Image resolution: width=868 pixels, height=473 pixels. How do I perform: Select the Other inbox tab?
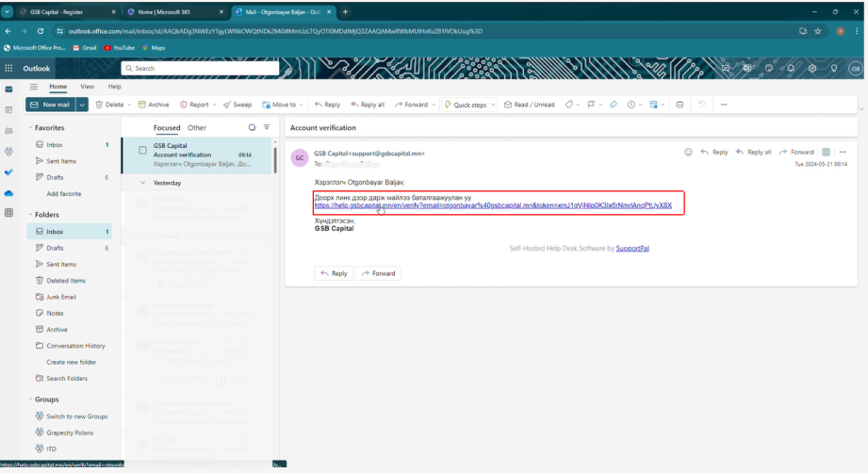tap(197, 128)
